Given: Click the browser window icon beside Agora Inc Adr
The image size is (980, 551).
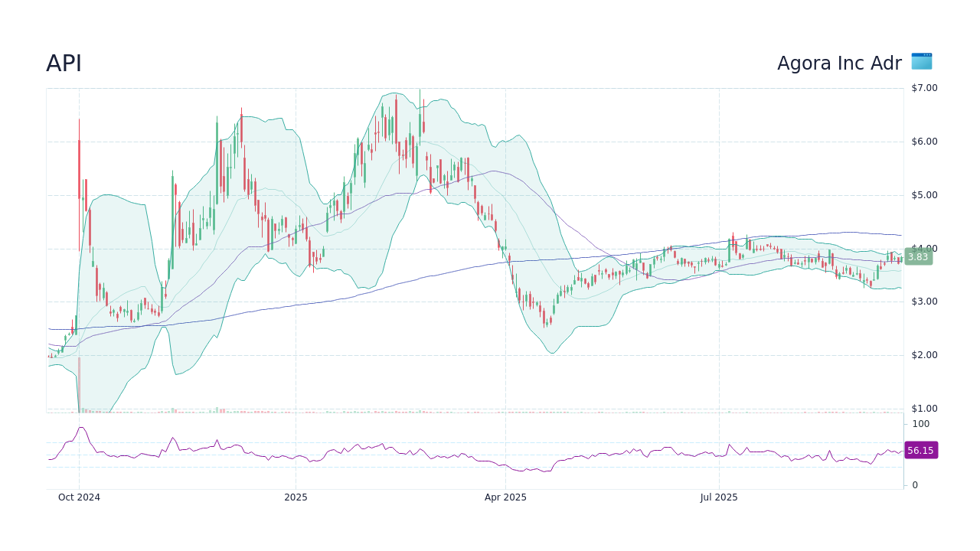Looking at the screenshot, I should pyautogui.click(x=920, y=62).
